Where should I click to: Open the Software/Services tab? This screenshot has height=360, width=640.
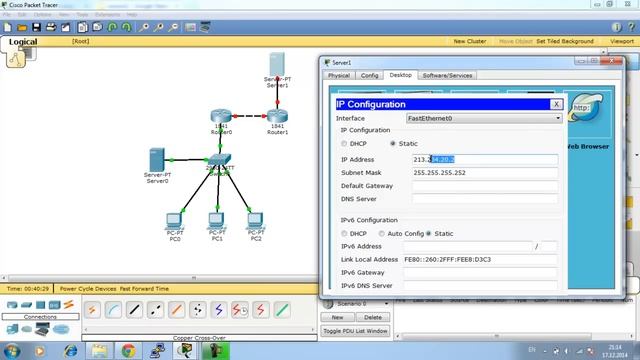[x=447, y=76]
